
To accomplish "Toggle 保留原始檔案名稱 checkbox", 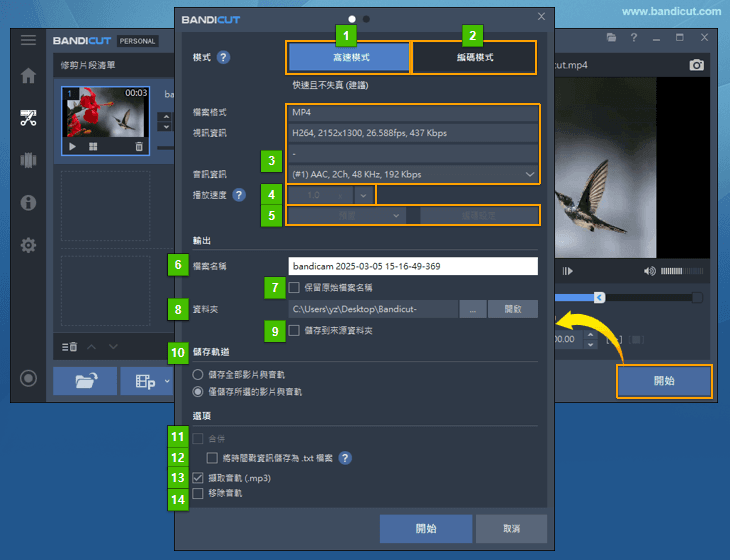I will [294, 288].
